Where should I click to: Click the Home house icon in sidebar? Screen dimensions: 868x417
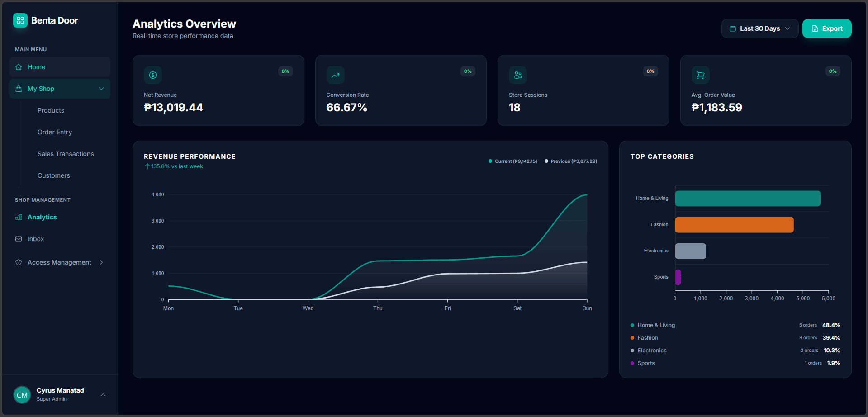[19, 67]
